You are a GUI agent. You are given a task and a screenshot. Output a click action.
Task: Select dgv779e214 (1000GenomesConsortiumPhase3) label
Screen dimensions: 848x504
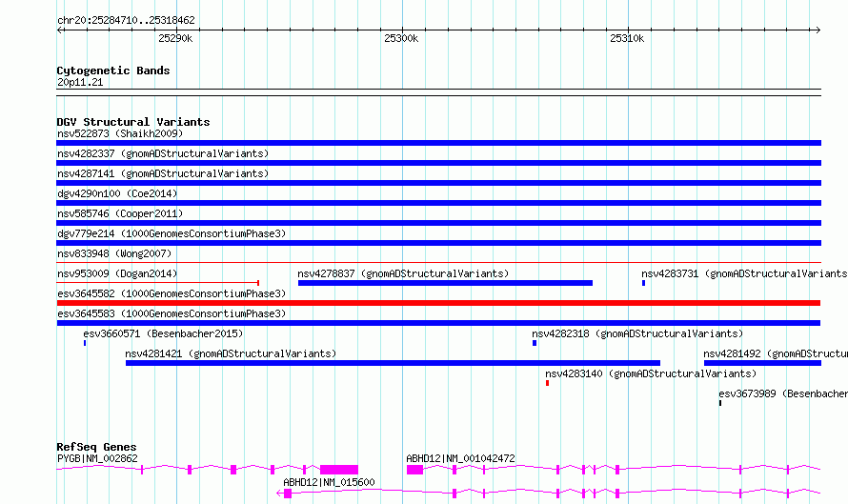[x=172, y=233]
